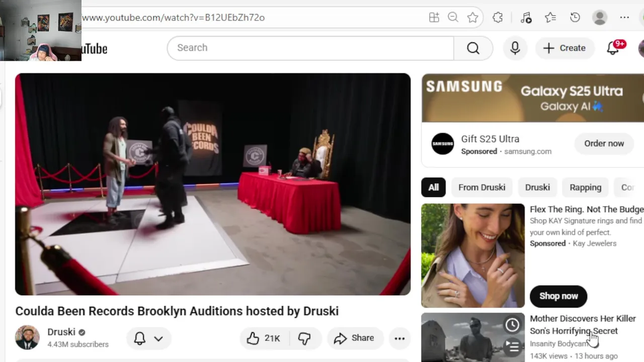Open more actions ellipsis under video
Screen dimensions: 644x362
coord(399,338)
